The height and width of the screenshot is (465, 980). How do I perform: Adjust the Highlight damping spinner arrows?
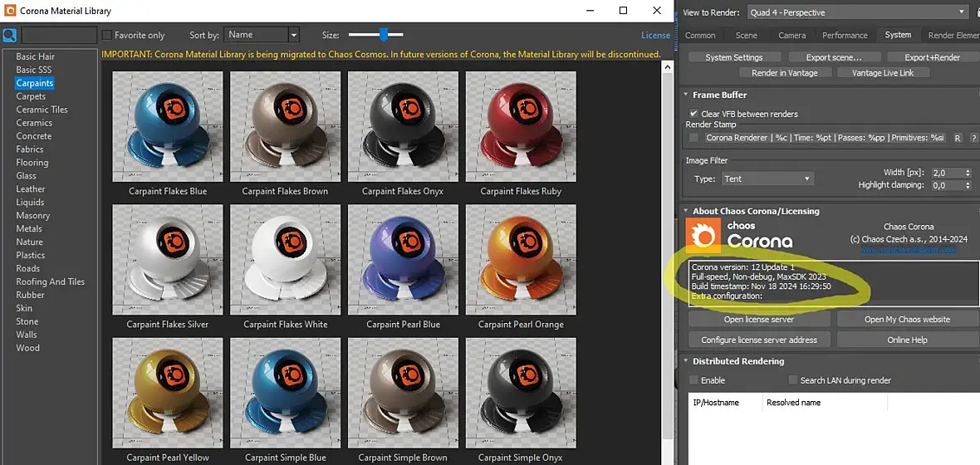[x=968, y=186]
